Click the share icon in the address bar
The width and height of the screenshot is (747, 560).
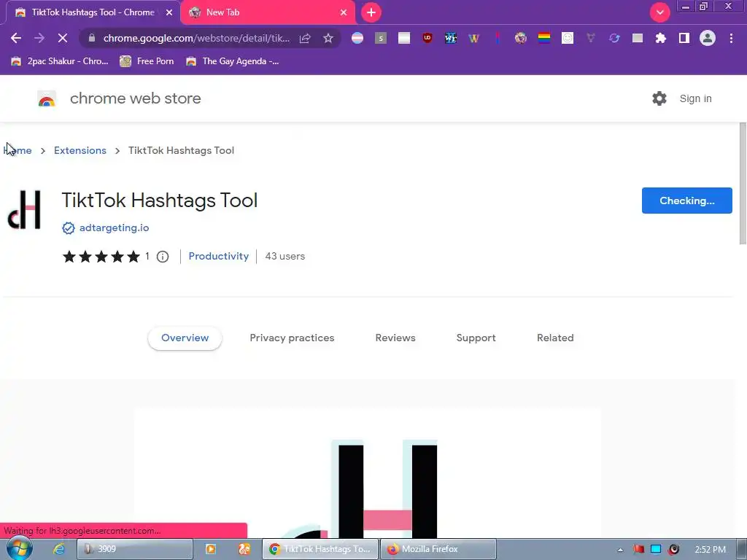[305, 38]
